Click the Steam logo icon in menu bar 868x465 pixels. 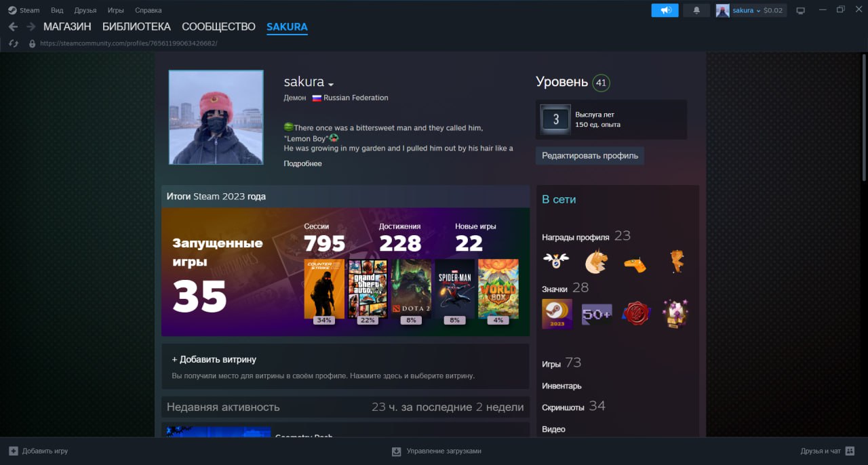click(12, 10)
